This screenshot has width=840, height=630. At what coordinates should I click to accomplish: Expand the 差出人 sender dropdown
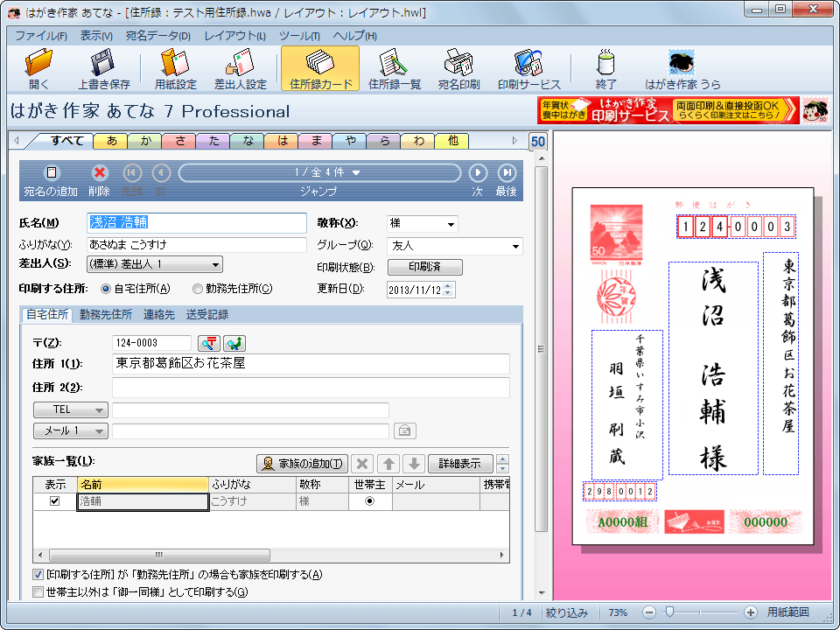click(x=154, y=264)
